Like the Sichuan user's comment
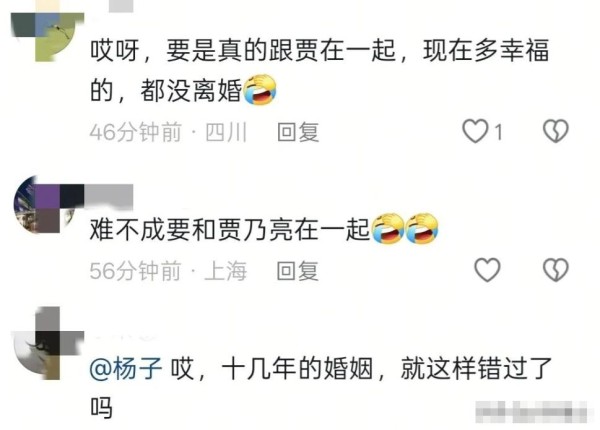This screenshot has width=600, height=430. tap(475, 131)
